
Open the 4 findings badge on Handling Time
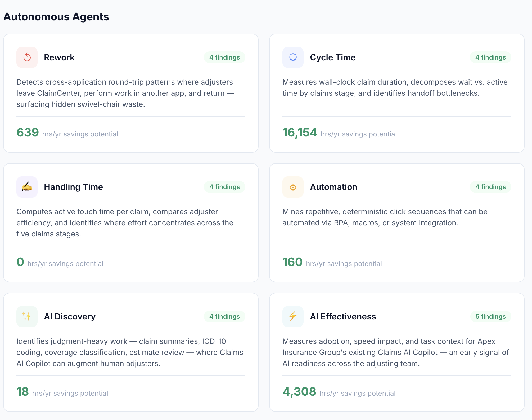(224, 187)
